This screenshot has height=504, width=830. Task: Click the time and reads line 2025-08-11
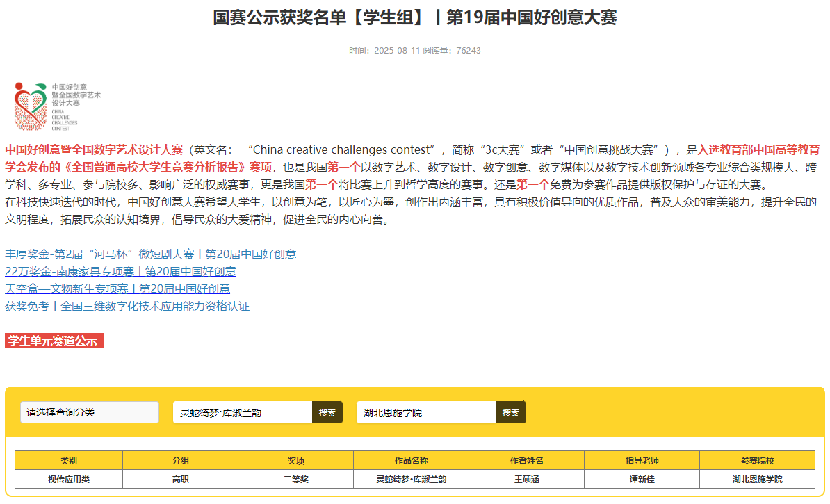pyautogui.click(x=414, y=51)
